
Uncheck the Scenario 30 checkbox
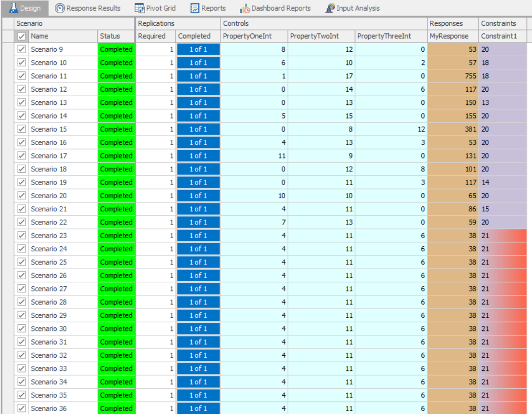(21, 328)
